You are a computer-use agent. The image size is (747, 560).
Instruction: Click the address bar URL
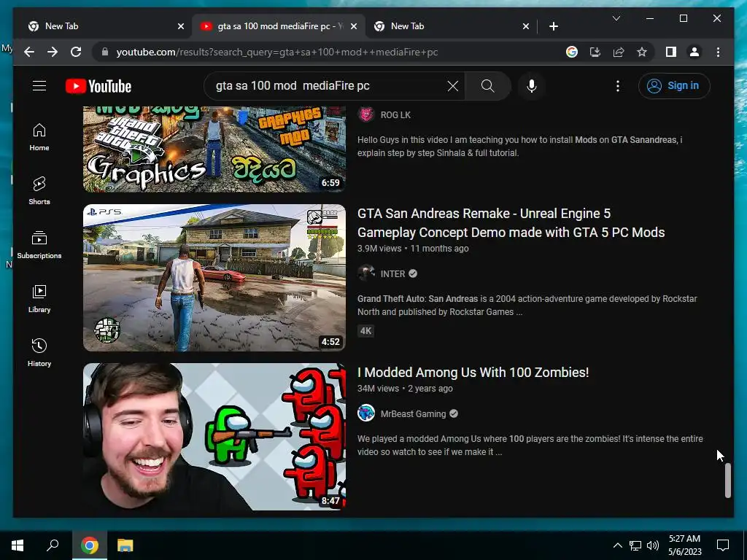pyautogui.click(x=276, y=52)
